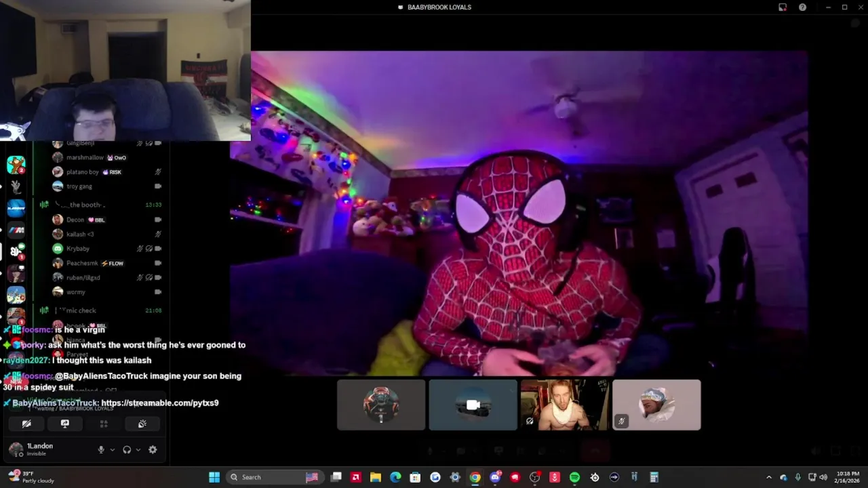Click camera icon beside Peachesmk
The image size is (868, 488).
pyautogui.click(x=158, y=263)
